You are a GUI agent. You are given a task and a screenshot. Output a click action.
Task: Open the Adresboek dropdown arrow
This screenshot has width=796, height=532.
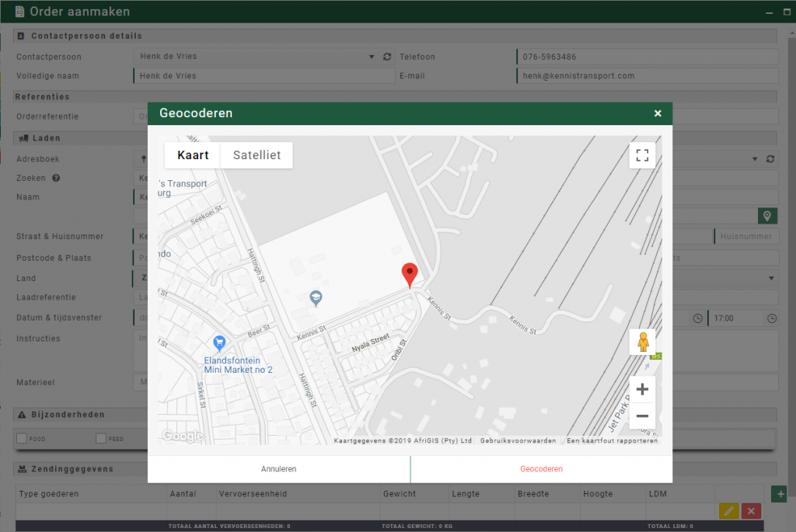754,159
